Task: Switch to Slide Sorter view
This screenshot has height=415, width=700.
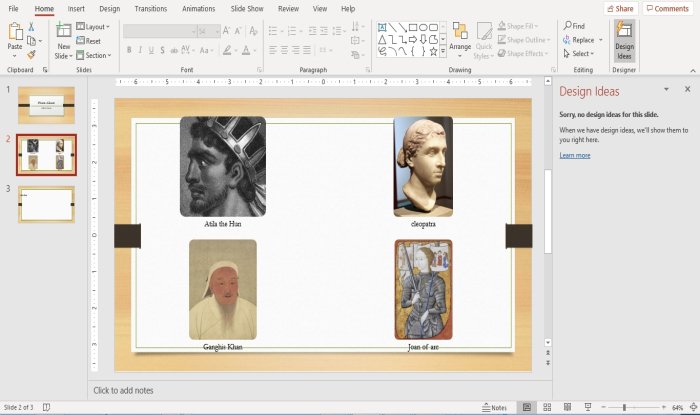Action: (547, 407)
